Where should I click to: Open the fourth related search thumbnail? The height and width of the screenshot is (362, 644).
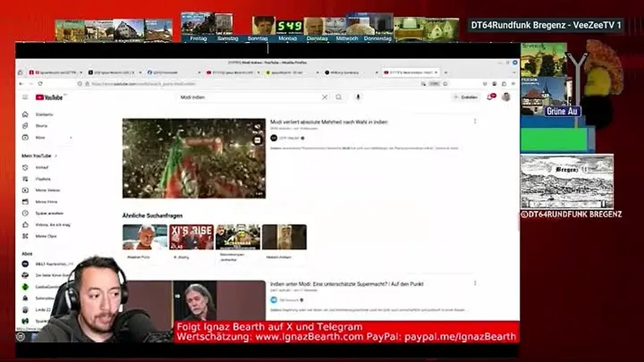284,237
